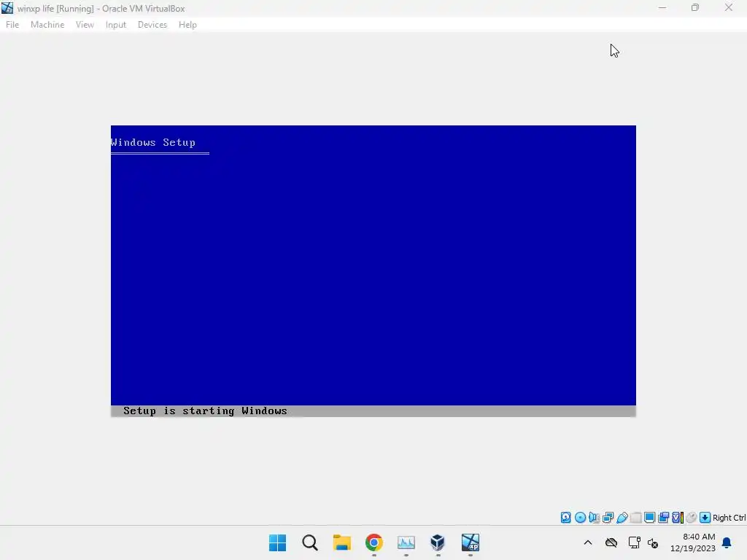Click the optical disc status icon
This screenshot has height=560, width=747.
tap(580, 518)
